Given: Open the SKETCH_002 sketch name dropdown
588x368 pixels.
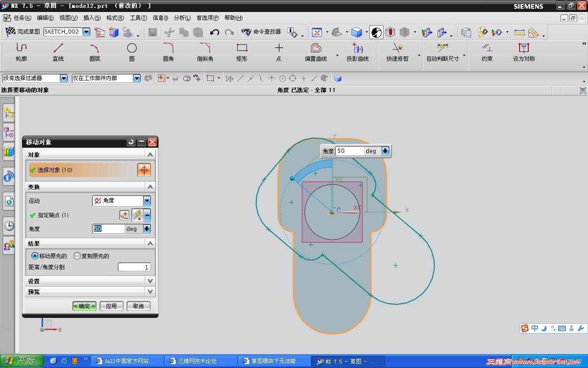Looking at the screenshot, I should pyautogui.click(x=86, y=32).
